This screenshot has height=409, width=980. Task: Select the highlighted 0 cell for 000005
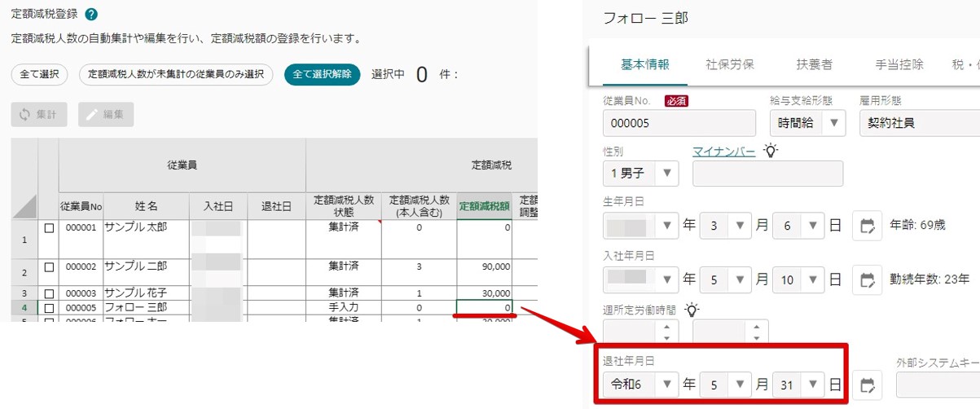[x=484, y=307]
